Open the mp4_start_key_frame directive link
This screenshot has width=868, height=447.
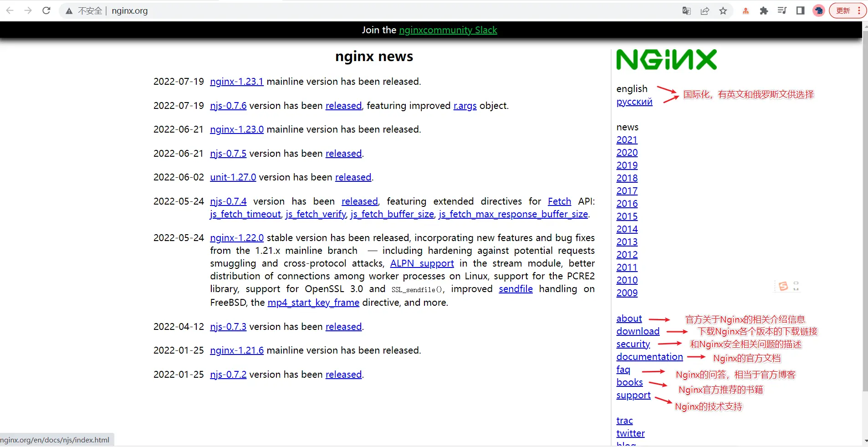pos(313,303)
